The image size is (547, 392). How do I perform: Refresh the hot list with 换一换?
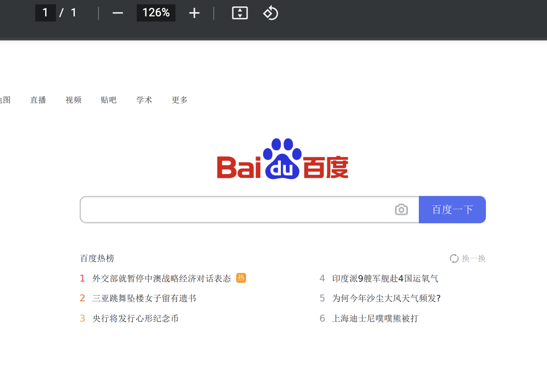[x=467, y=258]
